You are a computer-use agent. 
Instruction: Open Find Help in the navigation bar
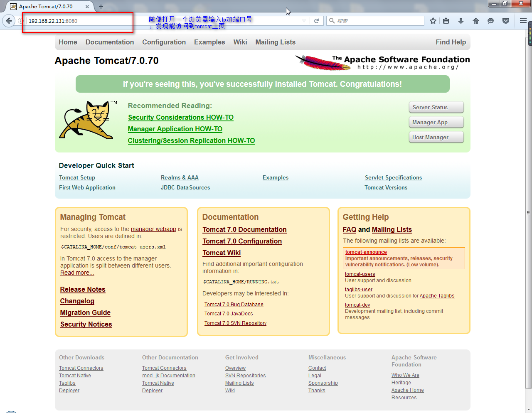coord(451,42)
